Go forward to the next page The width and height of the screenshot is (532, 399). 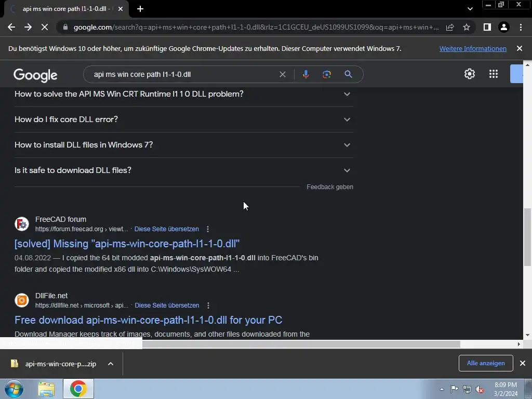[x=28, y=27]
